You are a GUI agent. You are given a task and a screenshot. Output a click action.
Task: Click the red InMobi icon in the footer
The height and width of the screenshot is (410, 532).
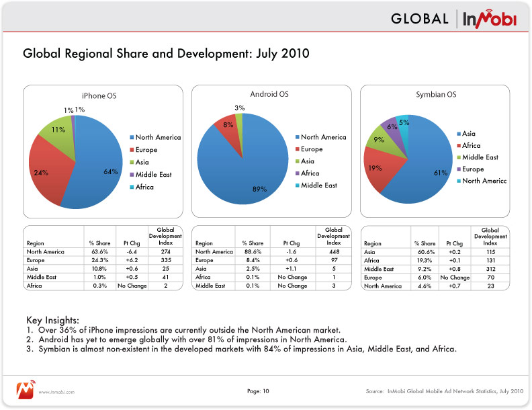[26, 390]
